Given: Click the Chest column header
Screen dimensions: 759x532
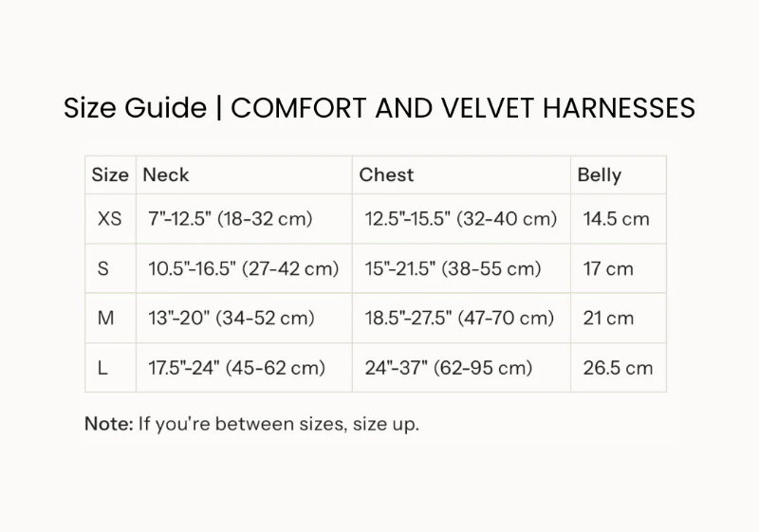Looking at the screenshot, I should 386,174.
